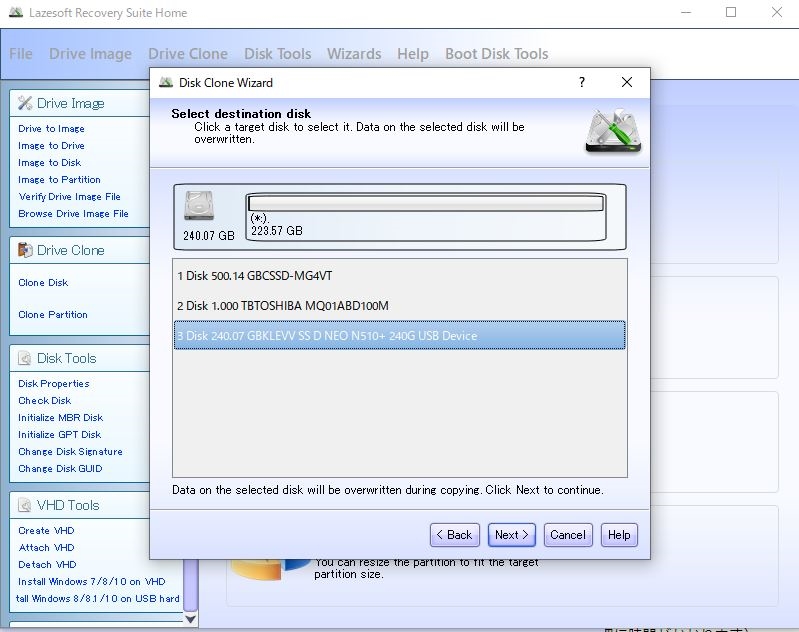Select 1 Disk 500.14 GB CSSD-MG4VT
This screenshot has height=632, width=799.
[x=400, y=276]
